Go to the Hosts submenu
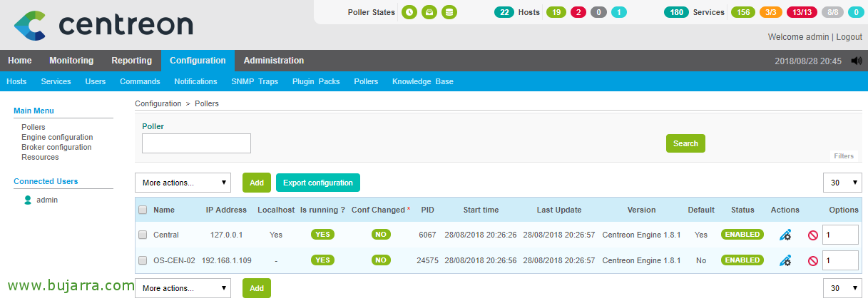The image size is (868, 301). [x=16, y=81]
